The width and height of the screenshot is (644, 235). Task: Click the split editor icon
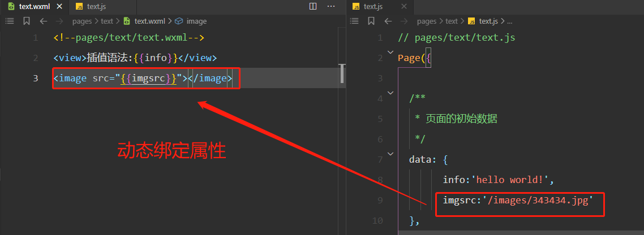tap(313, 6)
